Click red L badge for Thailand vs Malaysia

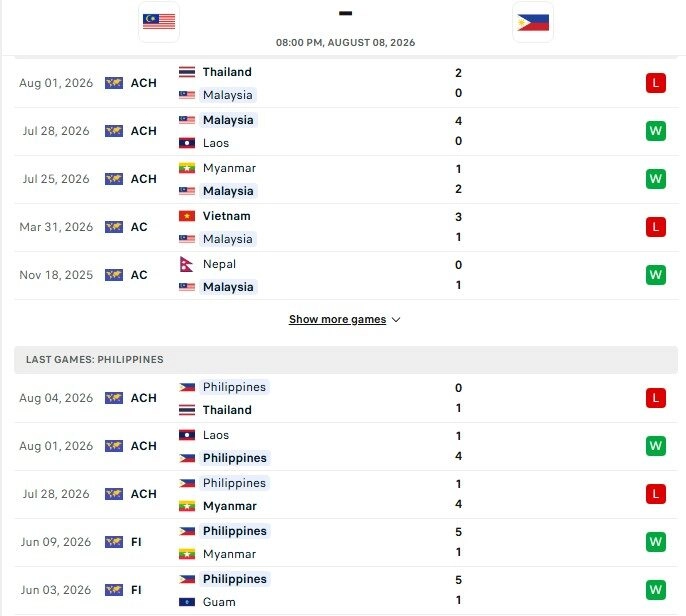pos(655,83)
